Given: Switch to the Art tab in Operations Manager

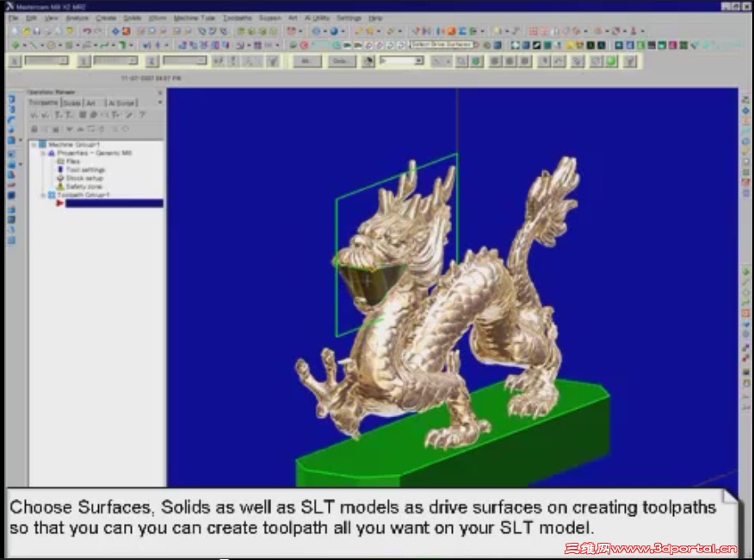Looking at the screenshot, I should (90, 103).
